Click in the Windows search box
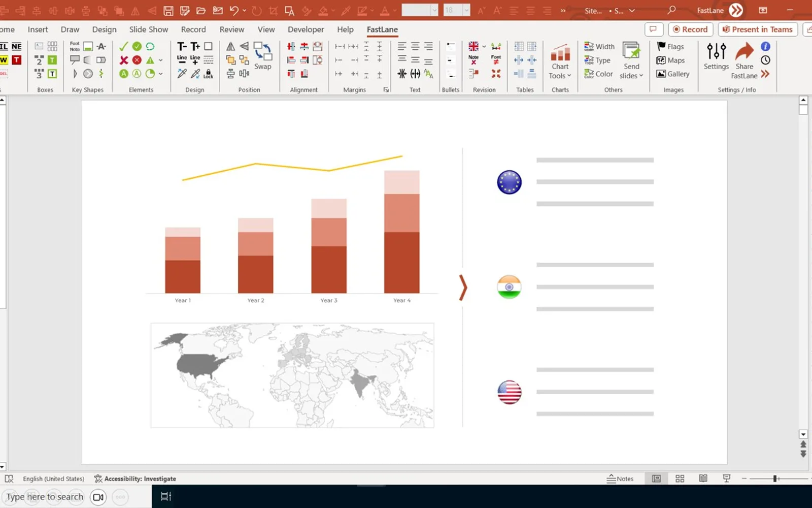812x508 pixels. coord(45,497)
